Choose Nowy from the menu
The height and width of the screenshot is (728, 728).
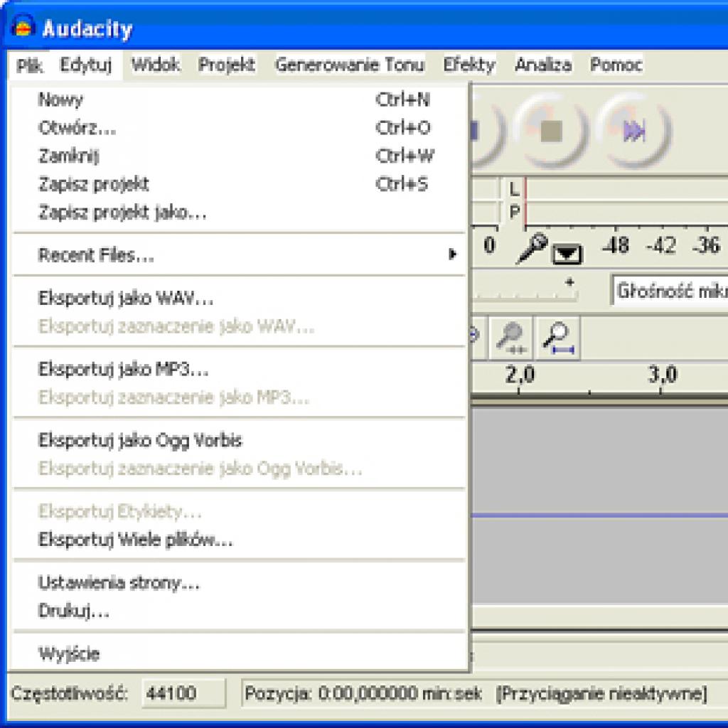tap(239, 100)
